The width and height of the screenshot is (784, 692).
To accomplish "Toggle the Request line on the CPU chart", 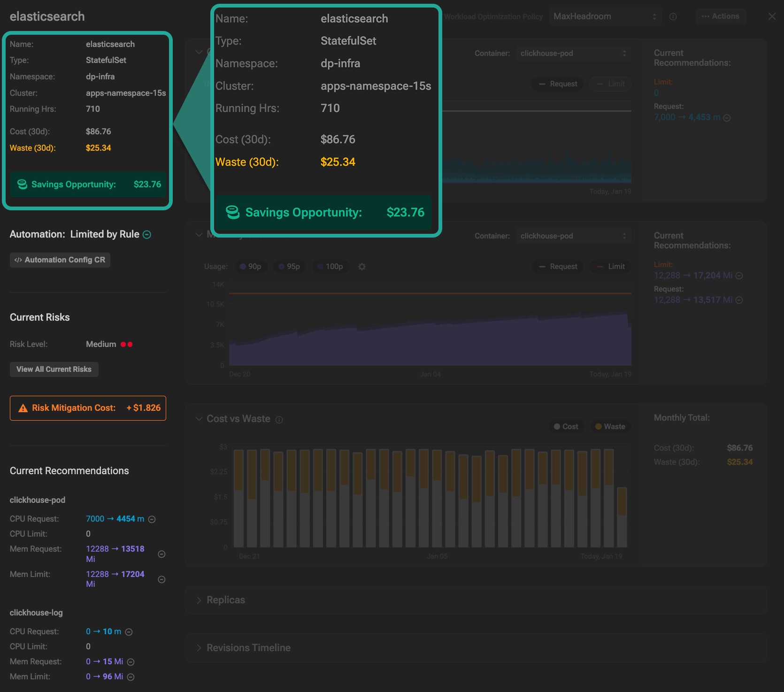I will 558,84.
